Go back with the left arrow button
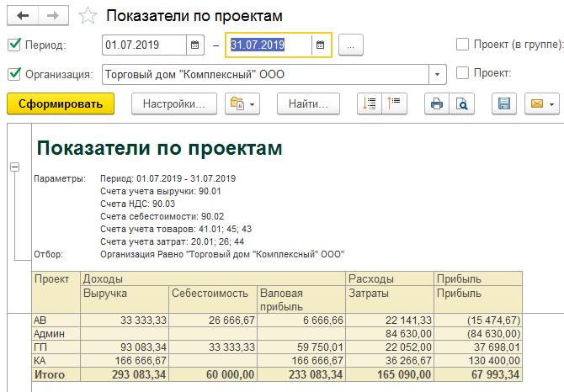 tap(23, 16)
